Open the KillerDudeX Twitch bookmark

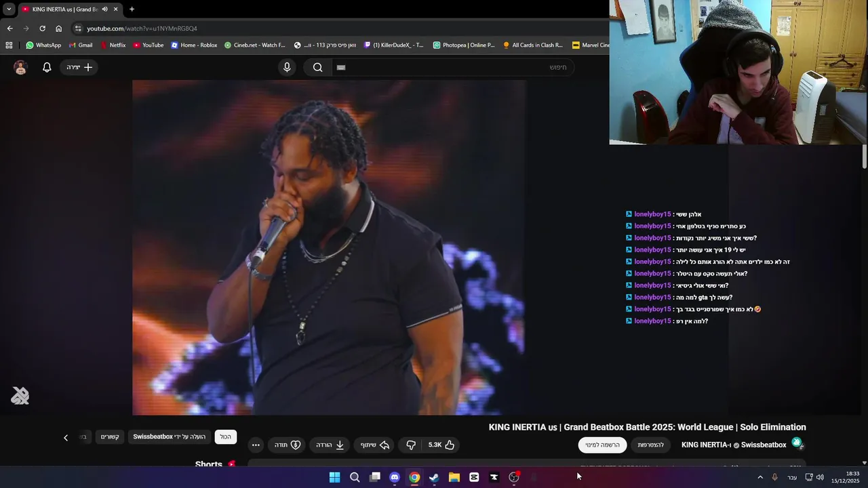[x=394, y=45]
